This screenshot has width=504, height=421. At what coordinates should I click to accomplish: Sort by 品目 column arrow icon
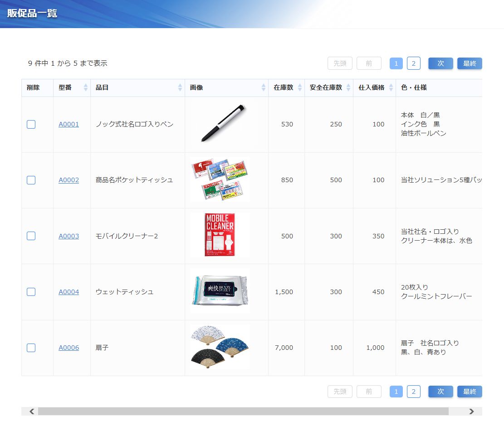pos(180,88)
